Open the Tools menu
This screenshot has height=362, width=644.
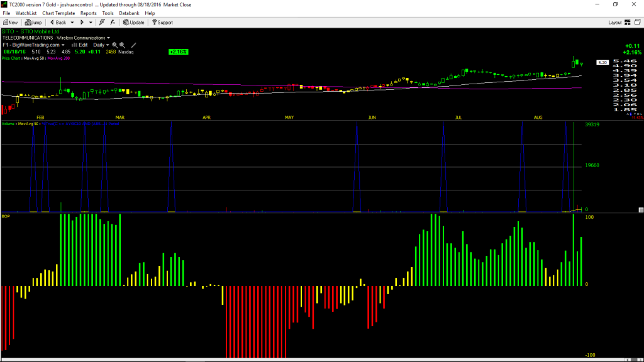108,13
